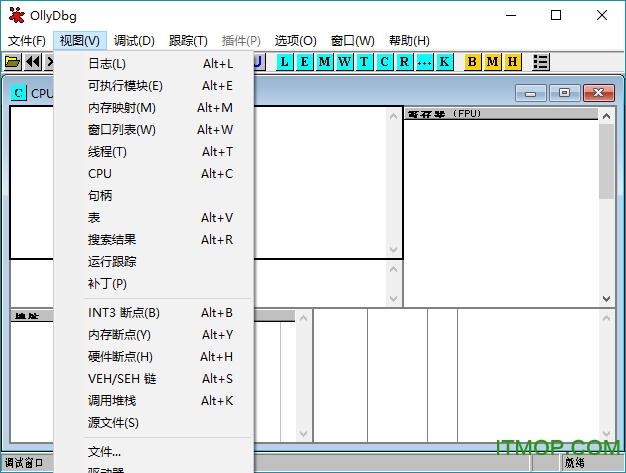Click the open file folder icon
The width and height of the screenshot is (626, 473).
(x=12, y=62)
